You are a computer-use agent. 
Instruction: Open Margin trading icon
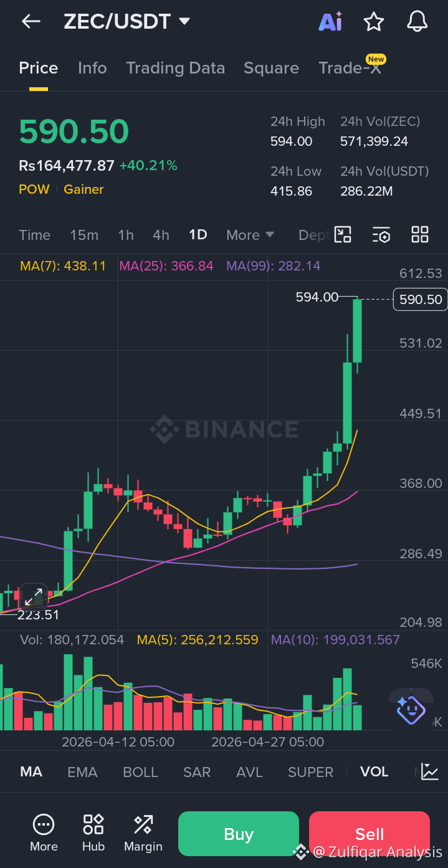[x=143, y=833]
